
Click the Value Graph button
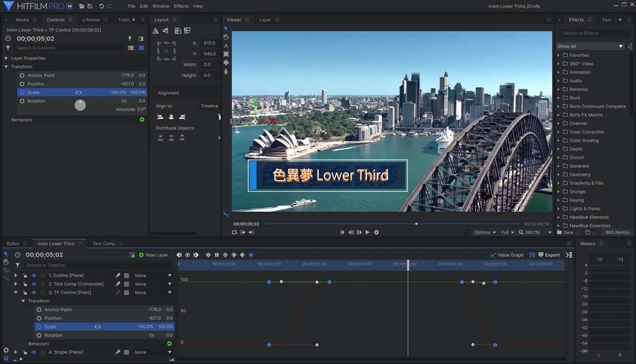click(507, 255)
